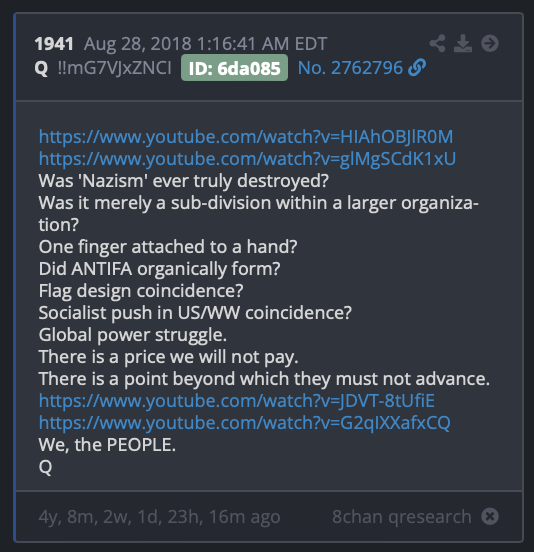Open YouTube link ending HIAhOBJlR0M

point(246,137)
